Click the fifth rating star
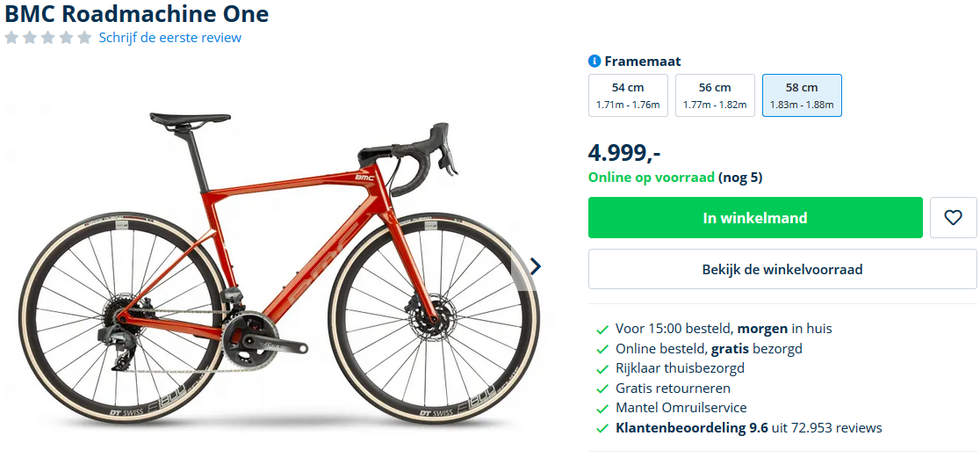Viewport: 980px width, 465px height. pyautogui.click(x=84, y=38)
